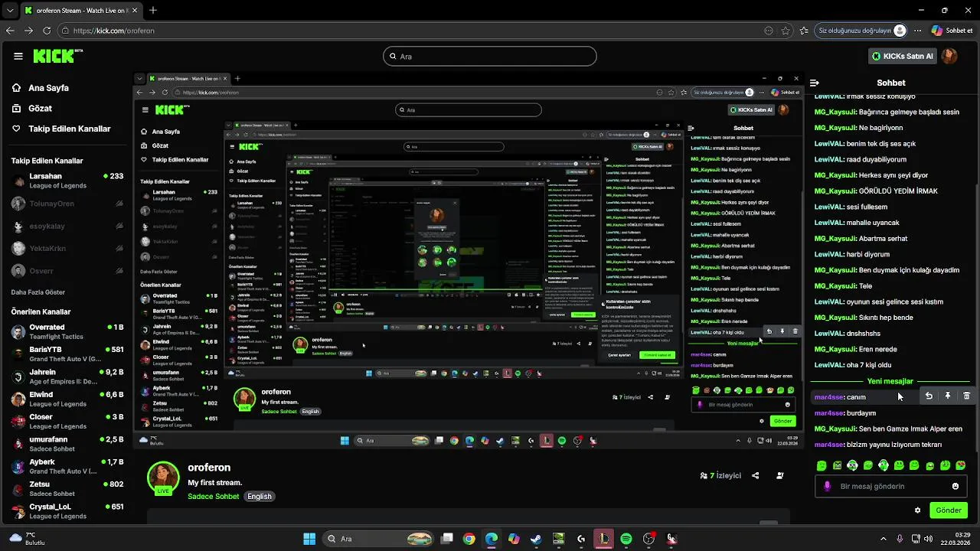The height and width of the screenshot is (551, 980).
Task: Click the Gönder button
Action: pyautogui.click(x=948, y=510)
